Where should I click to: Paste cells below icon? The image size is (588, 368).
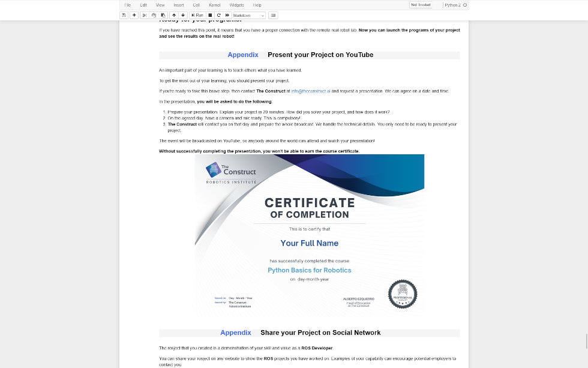(163, 15)
